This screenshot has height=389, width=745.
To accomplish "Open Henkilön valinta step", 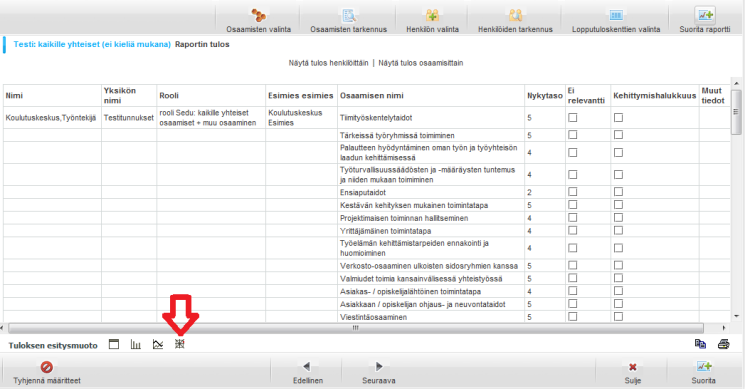I will (x=432, y=20).
